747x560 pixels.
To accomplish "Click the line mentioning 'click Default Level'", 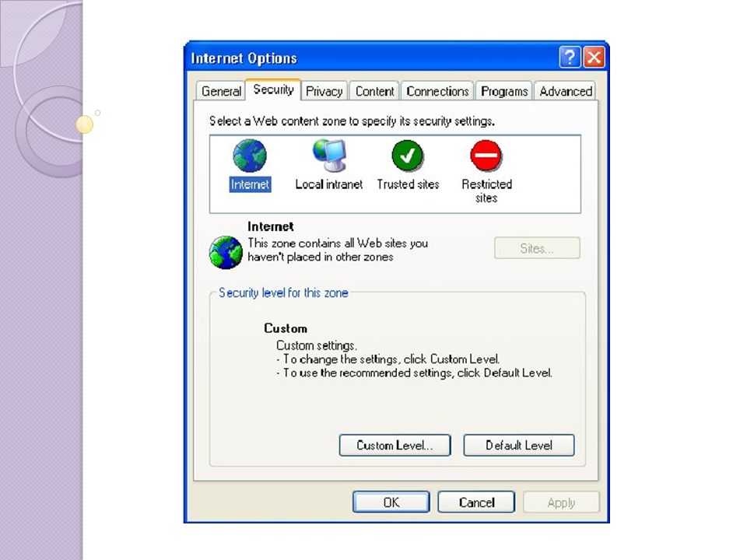I will click(414, 373).
